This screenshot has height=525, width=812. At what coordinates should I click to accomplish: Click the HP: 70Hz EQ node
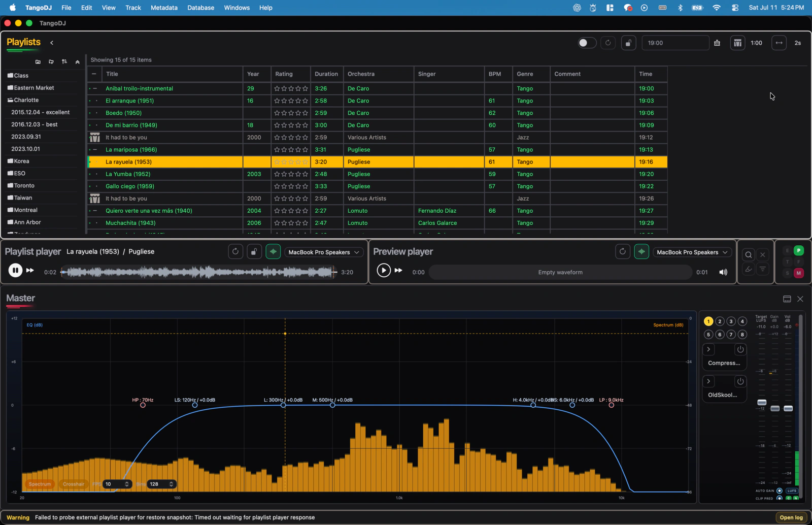coord(143,405)
